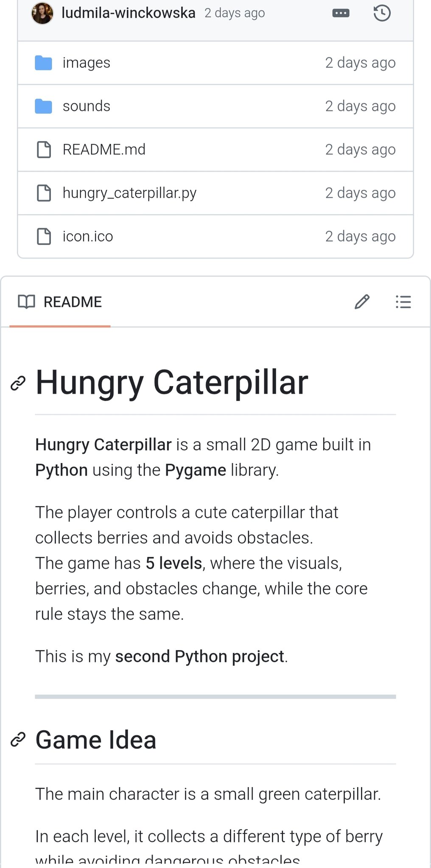Click the README book icon
The height and width of the screenshot is (868, 431).
click(x=26, y=302)
